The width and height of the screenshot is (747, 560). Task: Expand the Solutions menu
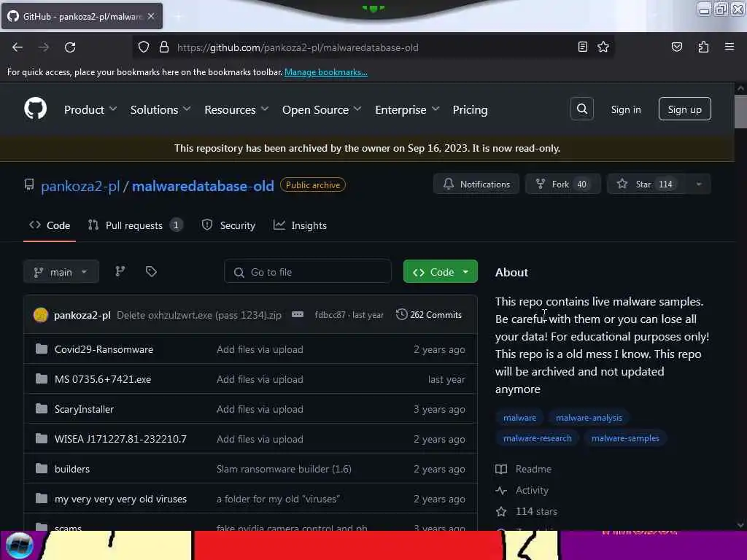160,109
